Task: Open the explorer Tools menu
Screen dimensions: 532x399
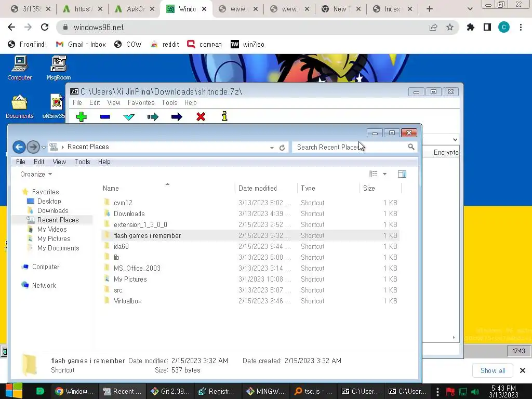Action: (x=82, y=162)
